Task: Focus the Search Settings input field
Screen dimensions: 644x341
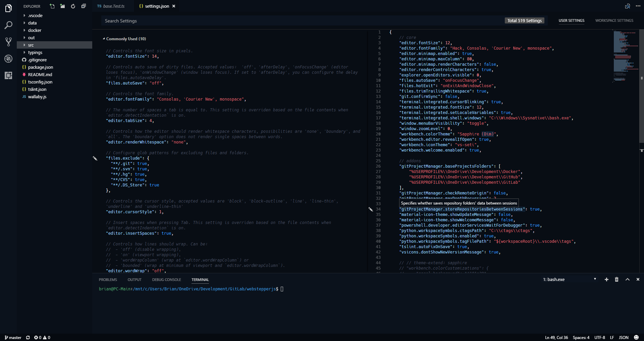Action: (x=302, y=21)
